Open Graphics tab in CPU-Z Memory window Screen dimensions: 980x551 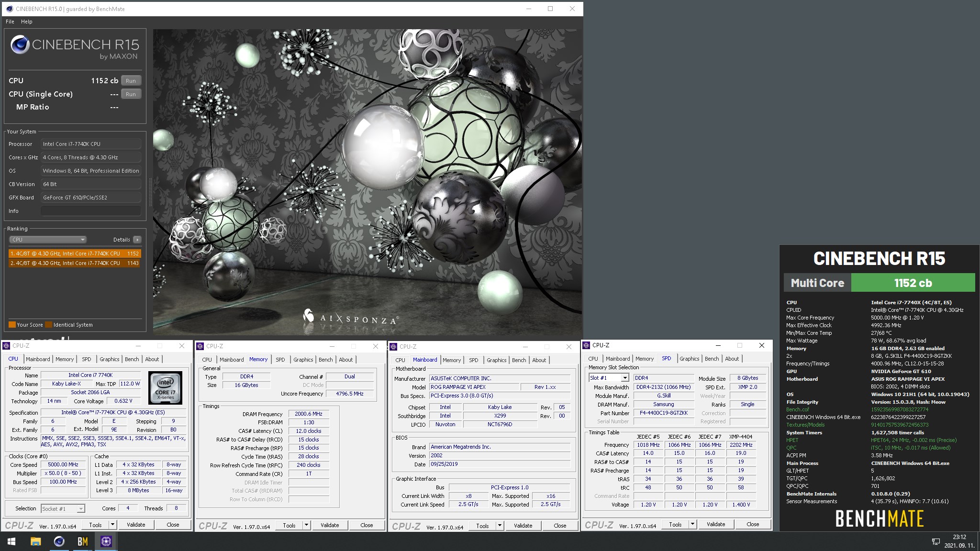303,360
